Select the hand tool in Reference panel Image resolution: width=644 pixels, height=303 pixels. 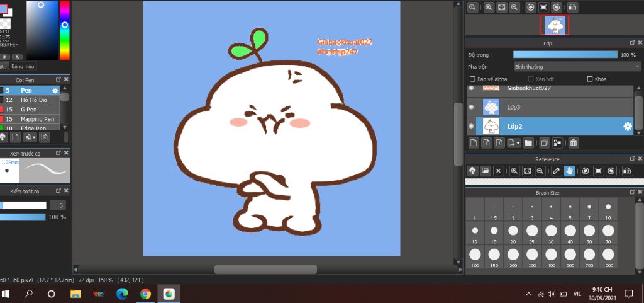(x=569, y=171)
